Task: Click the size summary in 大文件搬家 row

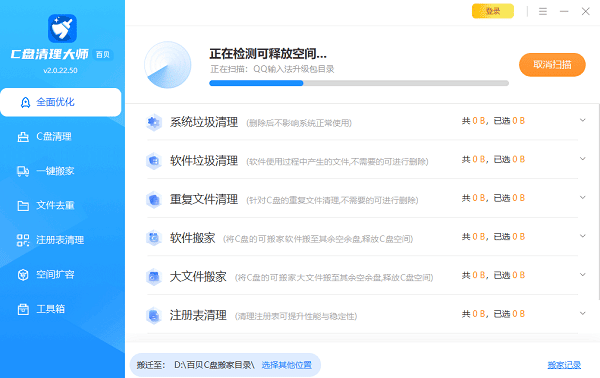Action: pos(493,275)
